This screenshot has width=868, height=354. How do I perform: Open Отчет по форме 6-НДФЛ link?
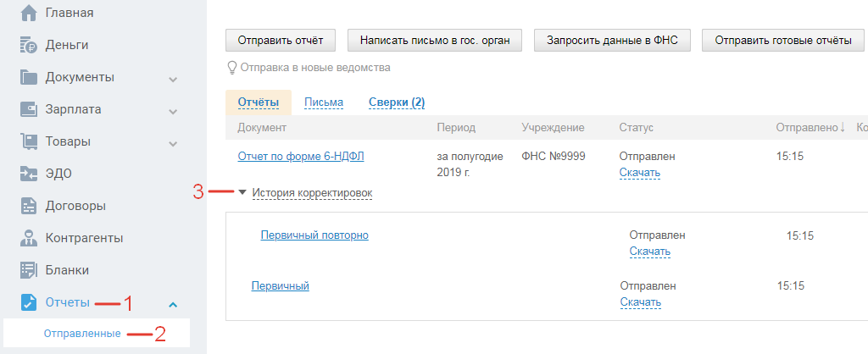(301, 157)
